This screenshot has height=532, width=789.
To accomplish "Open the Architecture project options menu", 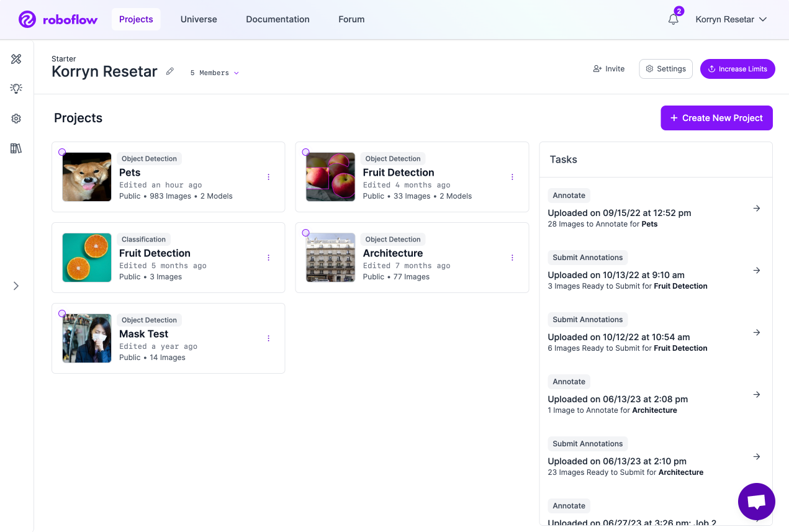I will click(x=513, y=258).
